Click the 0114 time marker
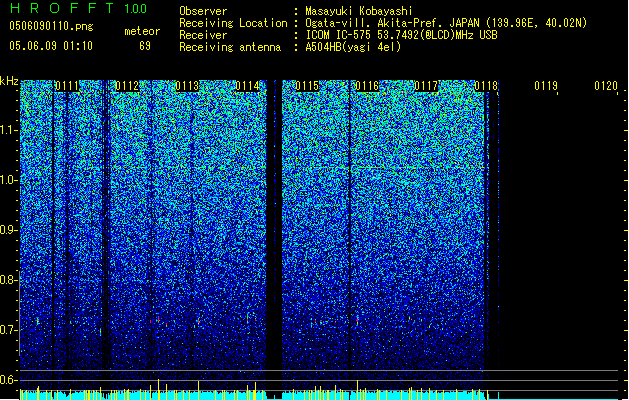The height and width of the screenshot is (400, 629). [247, 86]
